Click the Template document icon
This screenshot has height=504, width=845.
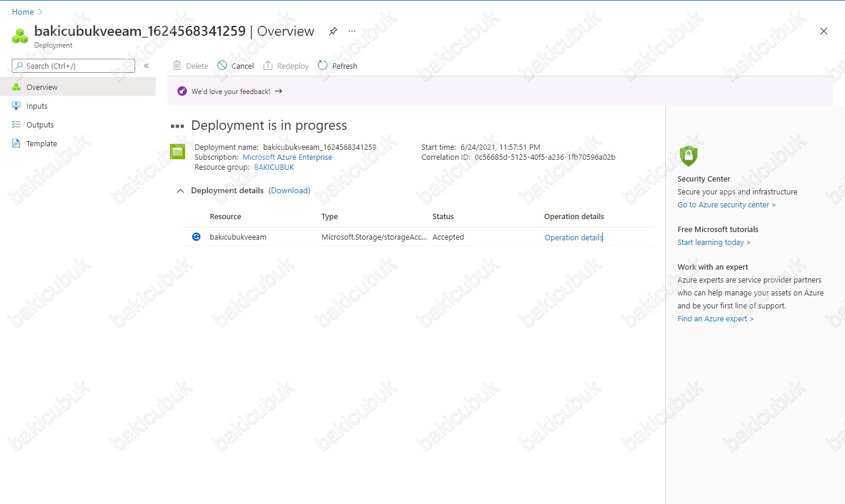[x=16, y=143]
